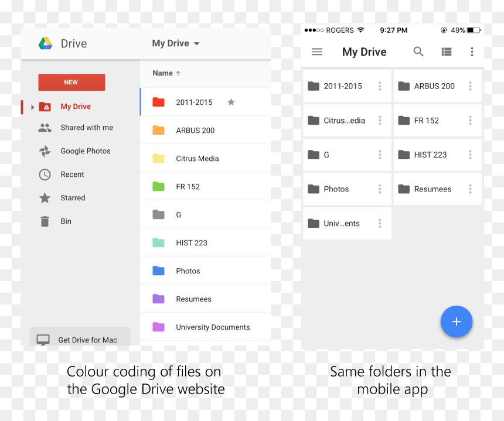504x421 pixels.
Task: Open options menu for Citrus...edia folder
Action: 380,121
